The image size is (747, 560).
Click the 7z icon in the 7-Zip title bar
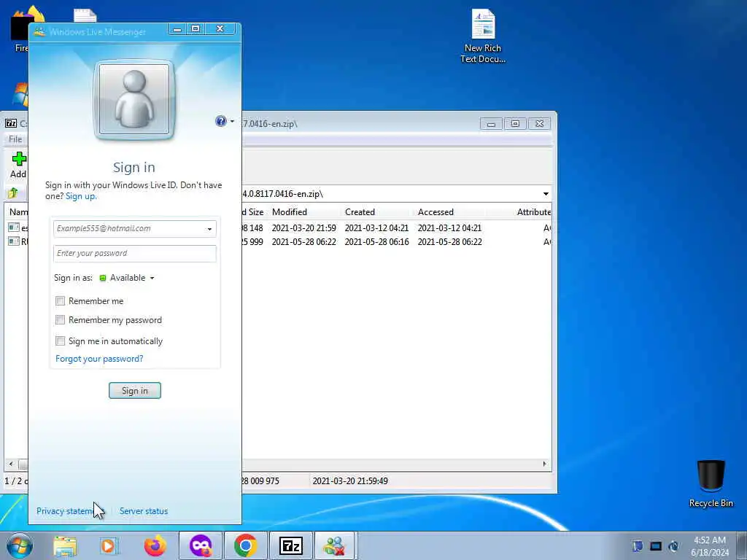click(11, 123)
